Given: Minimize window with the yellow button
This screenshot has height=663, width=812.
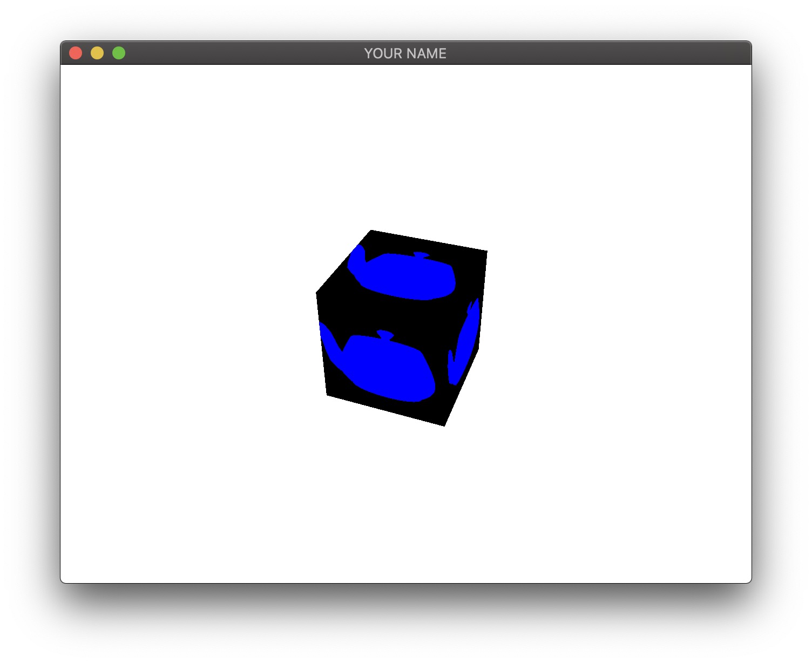Looking at the screenshot, I should (97, 53).
